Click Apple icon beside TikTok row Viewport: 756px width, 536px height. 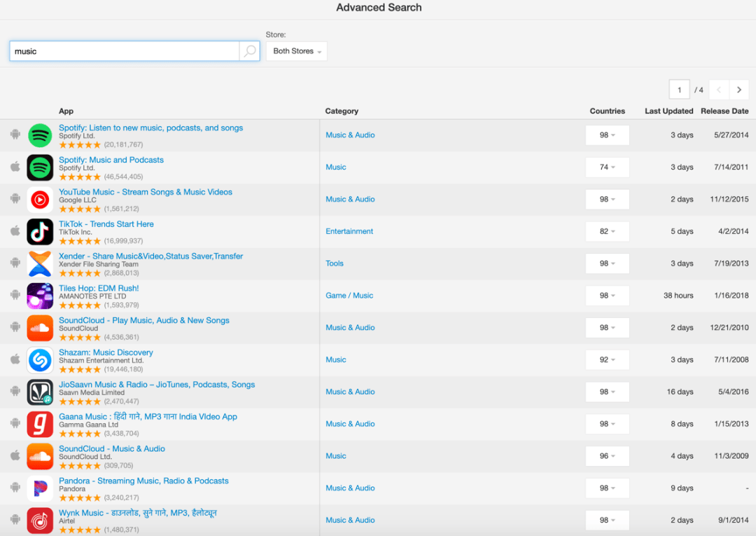[15, 231]
